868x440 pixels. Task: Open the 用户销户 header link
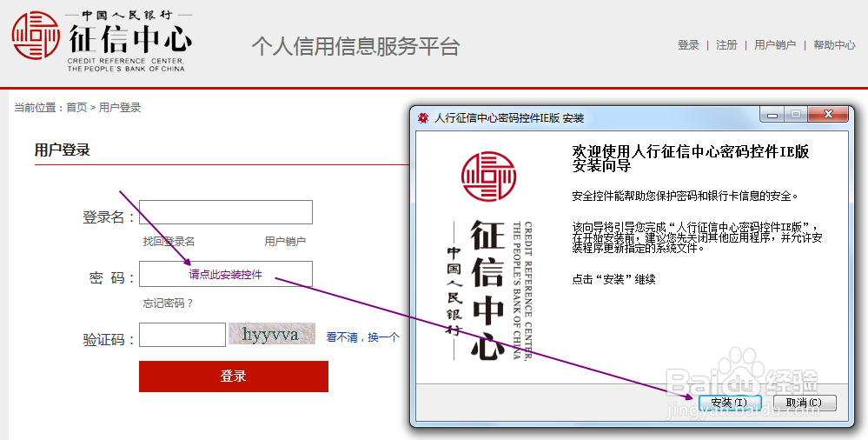(775, 45)
